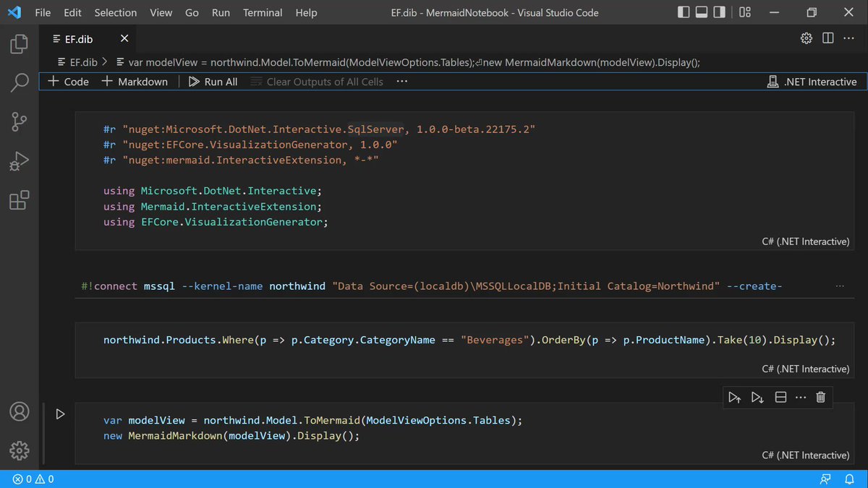The height and width of the screenshot is (488, 868).
Task: Click into the connect mssql cell
Action: (x=465, y=286)
